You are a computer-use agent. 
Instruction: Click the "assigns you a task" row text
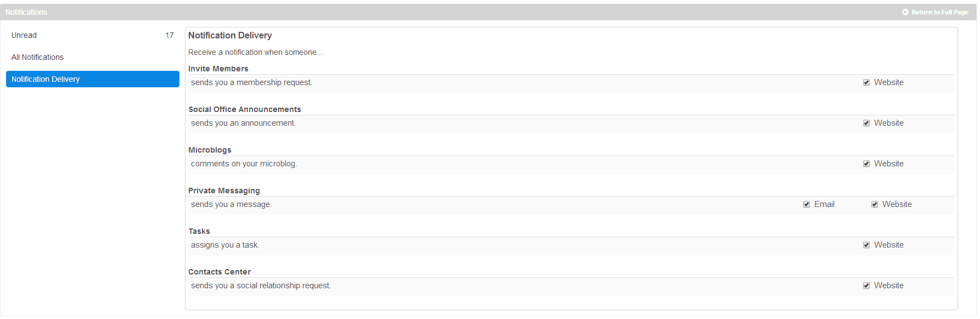tap(225, 245)
